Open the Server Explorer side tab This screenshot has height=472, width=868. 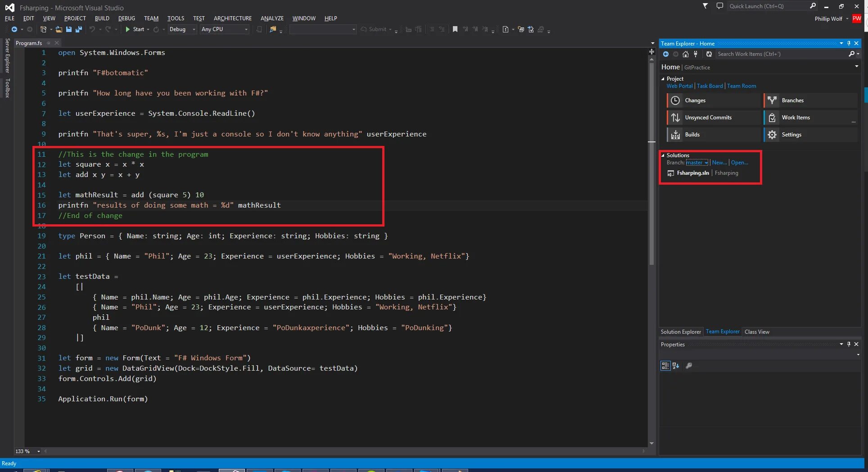(x=7, y=56)
